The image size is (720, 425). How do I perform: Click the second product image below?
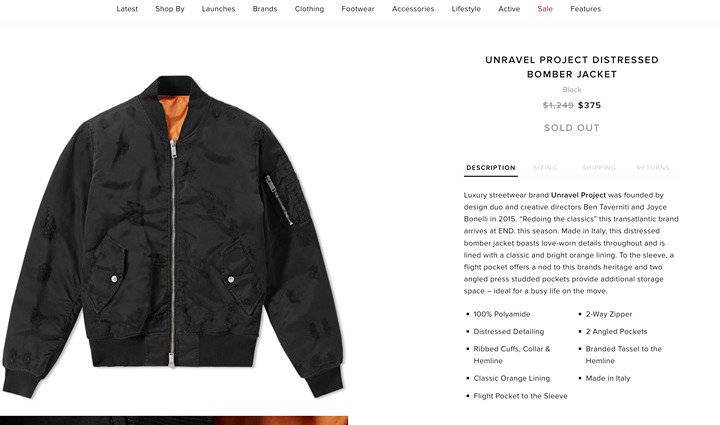(174, 420)
